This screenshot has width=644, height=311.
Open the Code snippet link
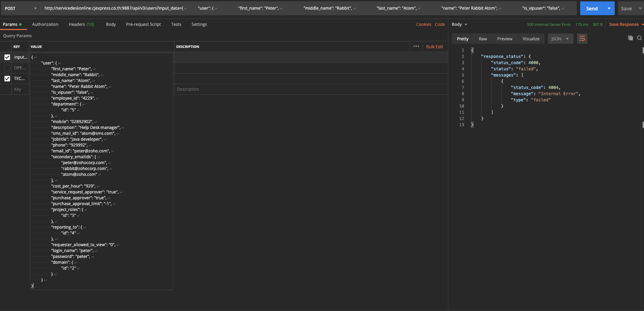pyautogui.click(x=440, y=24)
